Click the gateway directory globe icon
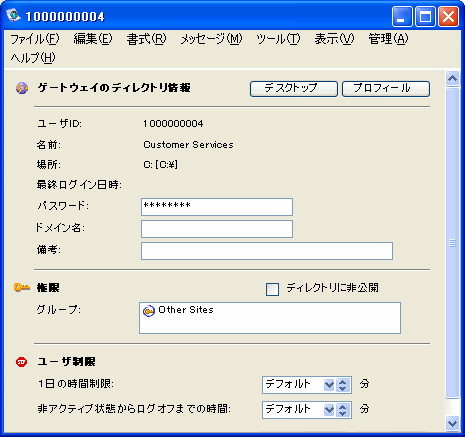465x437 pixels. tap(22, 88)
